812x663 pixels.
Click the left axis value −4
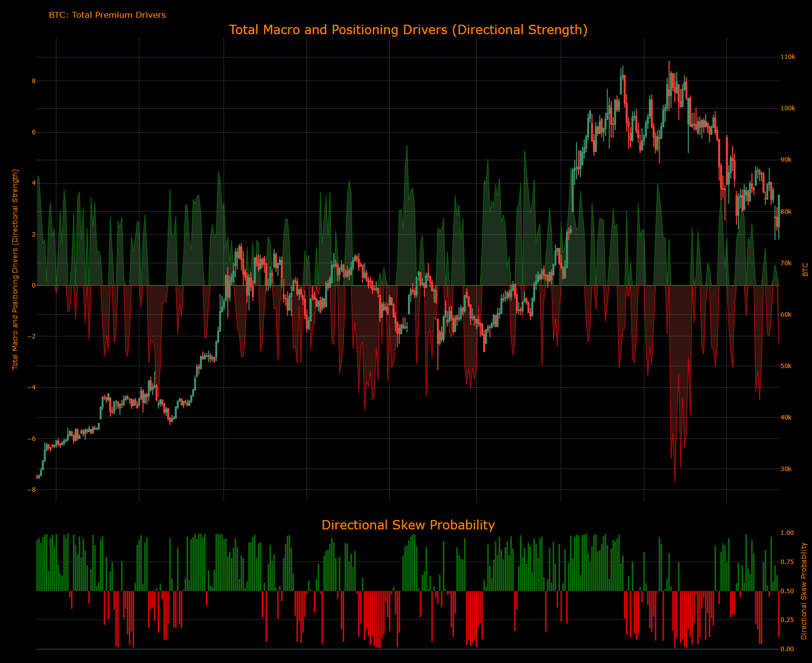coord(32,388)
